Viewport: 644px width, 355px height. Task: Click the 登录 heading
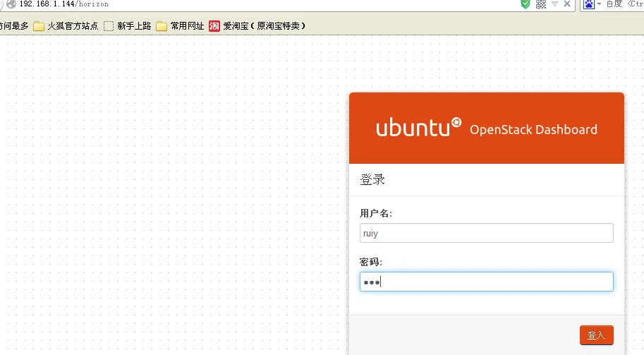click(372, 179)
